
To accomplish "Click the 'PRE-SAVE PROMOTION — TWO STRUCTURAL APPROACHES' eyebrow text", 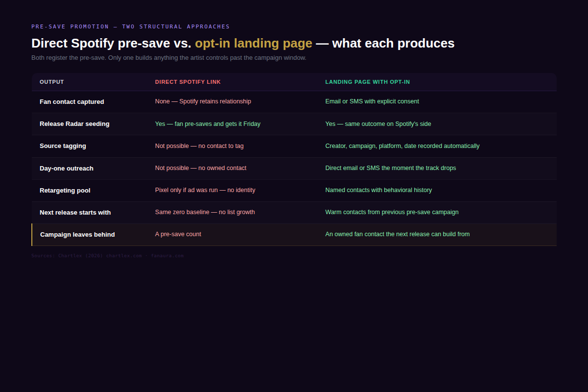I will coord(130,26).
